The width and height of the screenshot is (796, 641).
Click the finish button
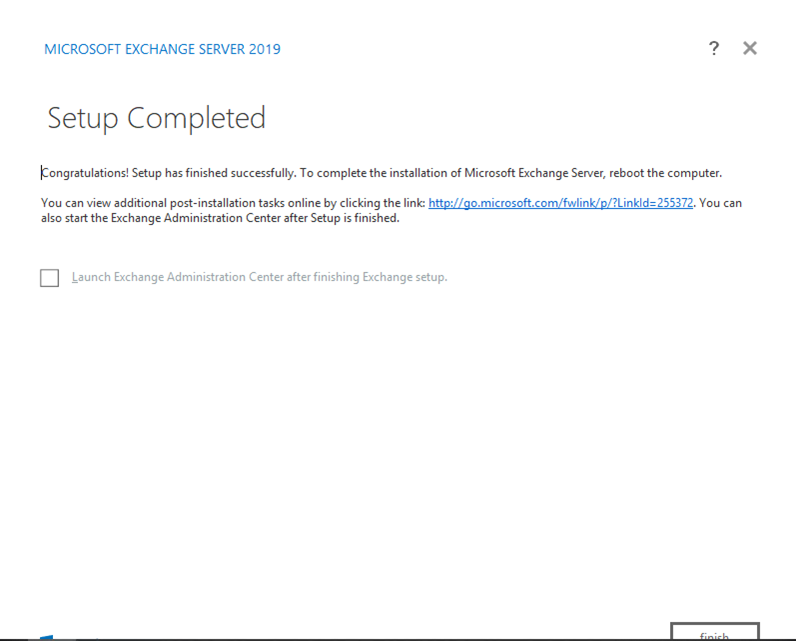715,632
